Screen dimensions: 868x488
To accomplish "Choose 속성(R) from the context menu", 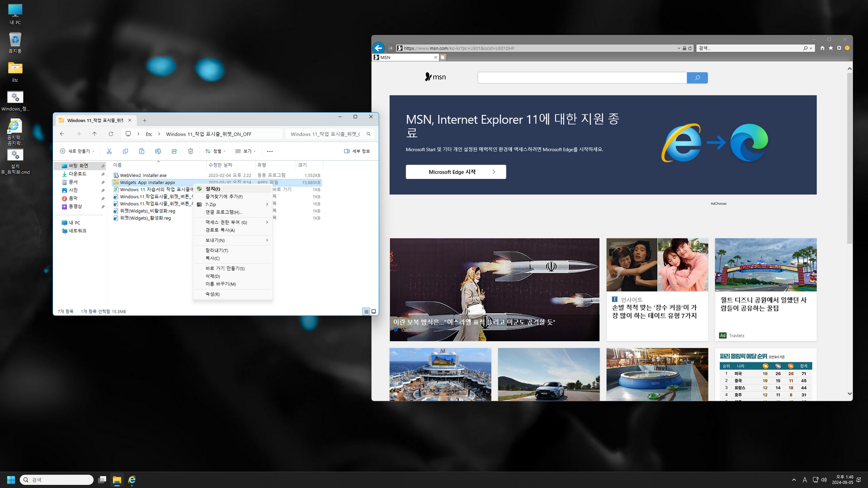I will pyautogui.click(x=212, y=294).
